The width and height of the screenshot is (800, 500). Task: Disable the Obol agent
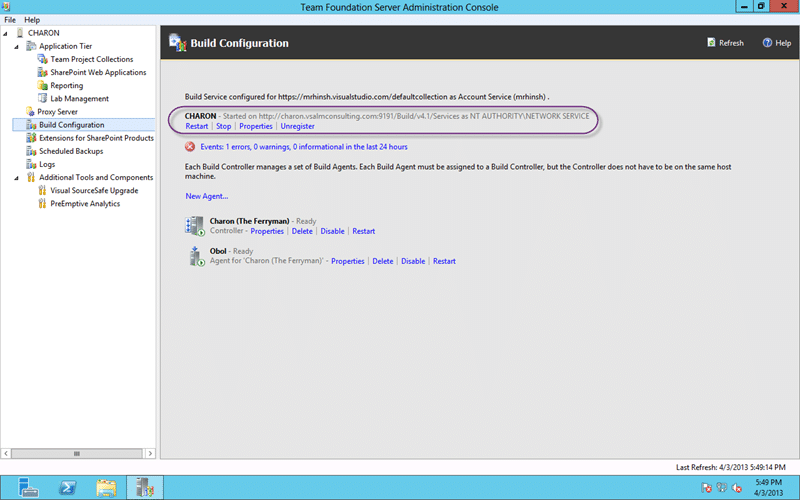pyautogui.click(x=413, y=261)
